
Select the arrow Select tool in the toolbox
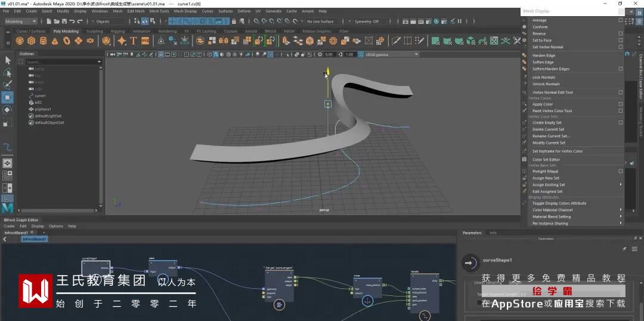pyautogui.click(x=7, y=60)
